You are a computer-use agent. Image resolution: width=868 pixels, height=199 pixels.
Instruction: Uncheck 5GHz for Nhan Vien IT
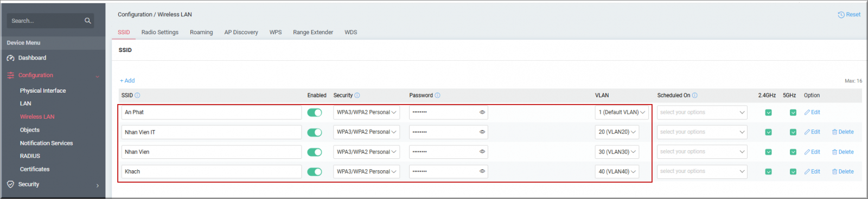[793, 132]
